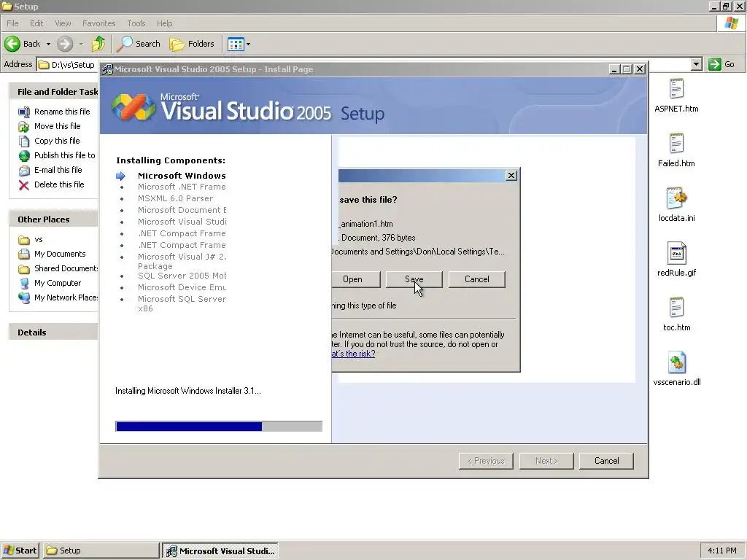Open the Edit menu

36,23
